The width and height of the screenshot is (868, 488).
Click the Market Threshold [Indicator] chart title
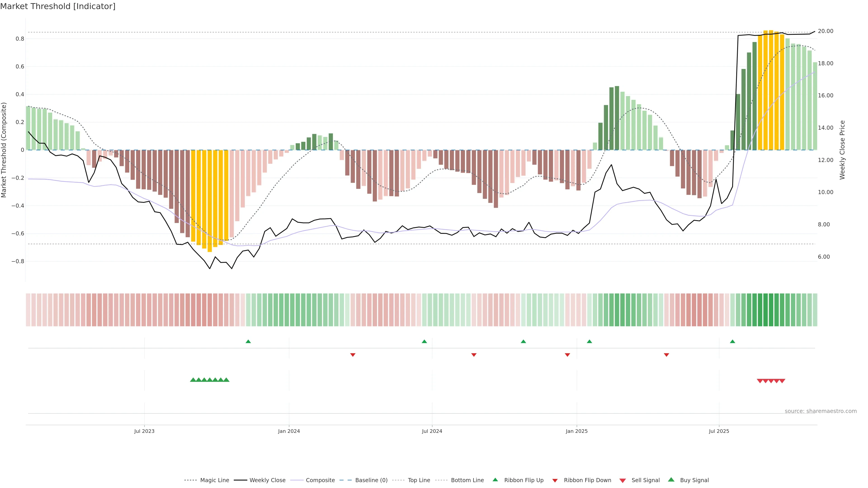(58, 6)
